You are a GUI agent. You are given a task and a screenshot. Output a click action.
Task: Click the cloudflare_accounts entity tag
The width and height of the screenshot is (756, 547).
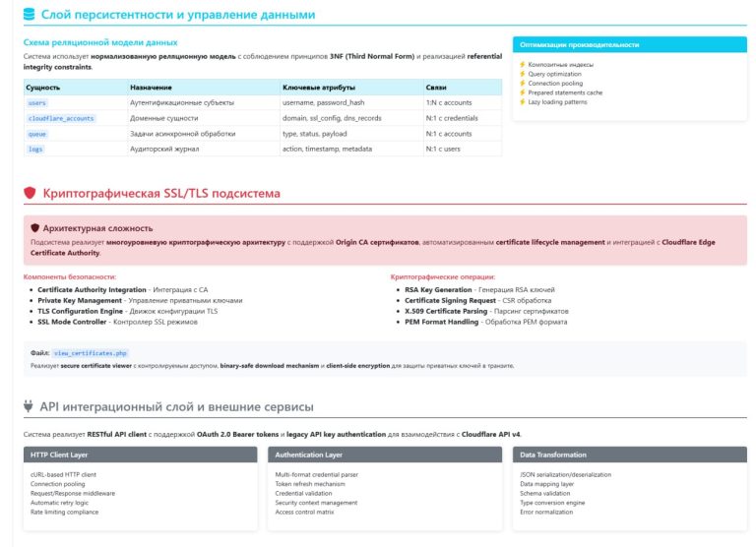(x=61, y=118)
